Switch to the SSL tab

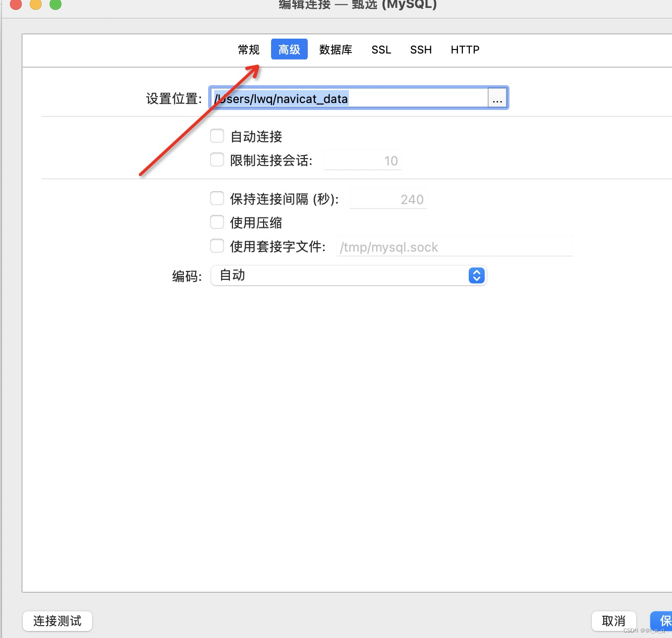pos(381,50)
